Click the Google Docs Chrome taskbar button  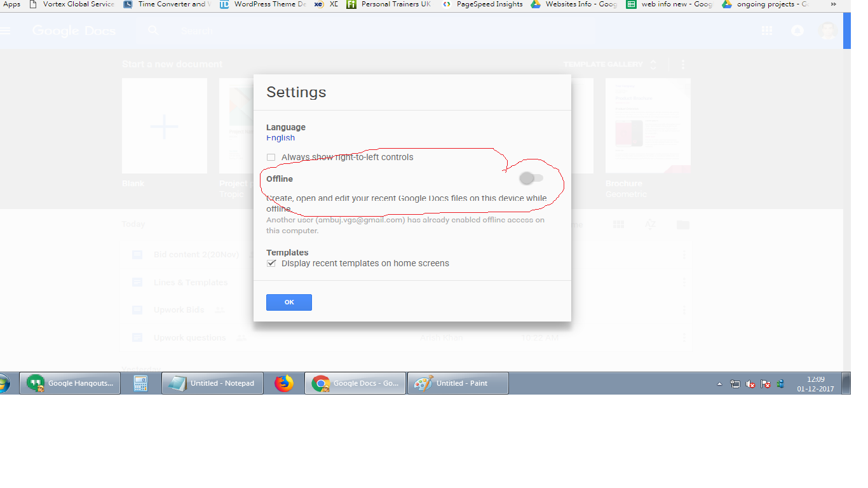pos(355,383)
